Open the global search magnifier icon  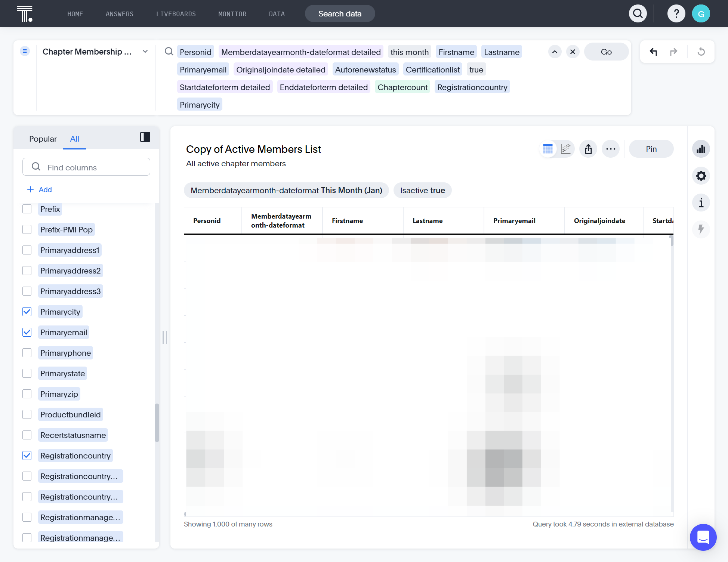(x=638, y=14)
